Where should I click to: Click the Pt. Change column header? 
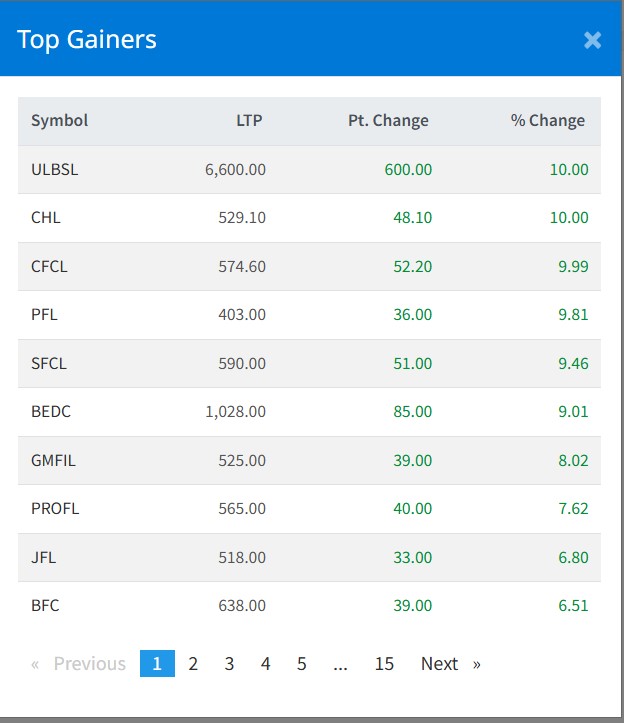[x=387, y=121]
